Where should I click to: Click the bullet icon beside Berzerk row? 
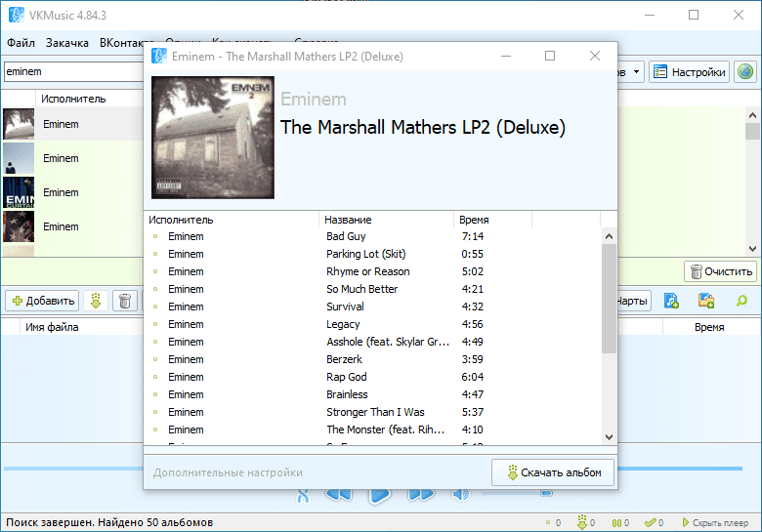click(155, 359)
